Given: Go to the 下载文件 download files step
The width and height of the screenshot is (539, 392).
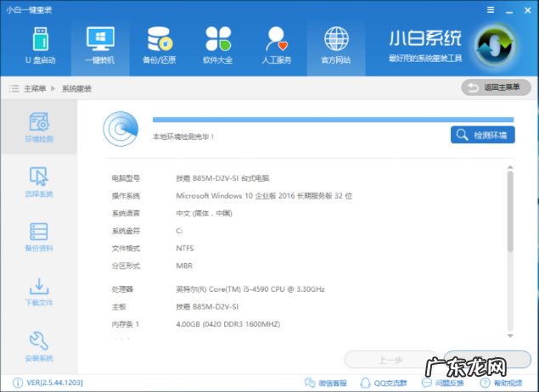Looking at the screenshot, I should [39, 292].
